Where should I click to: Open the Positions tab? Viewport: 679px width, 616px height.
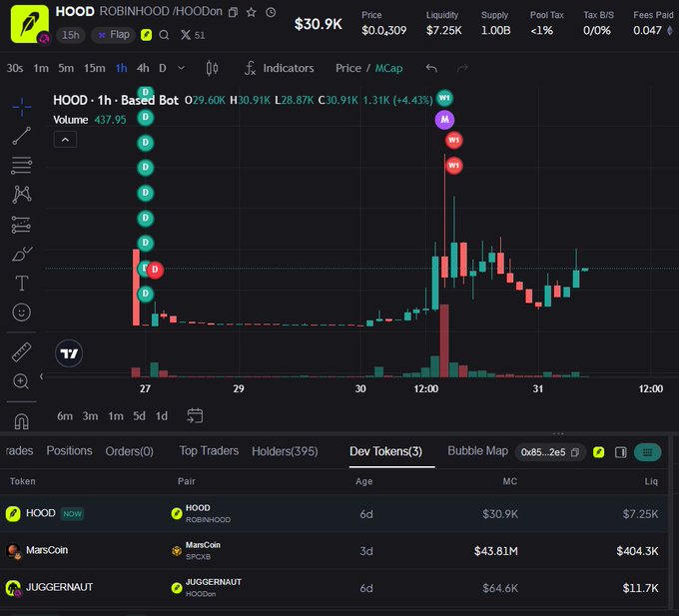pos(69,451)
